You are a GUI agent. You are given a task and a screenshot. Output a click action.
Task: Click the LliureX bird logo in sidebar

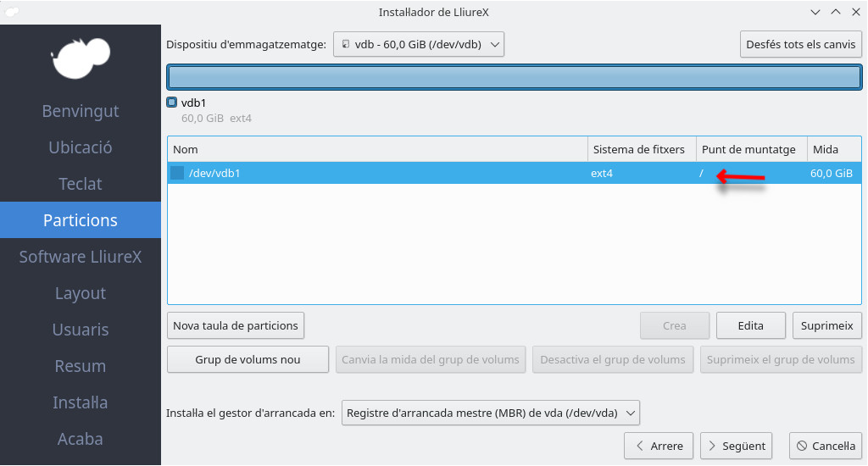[x=81, y=58]
